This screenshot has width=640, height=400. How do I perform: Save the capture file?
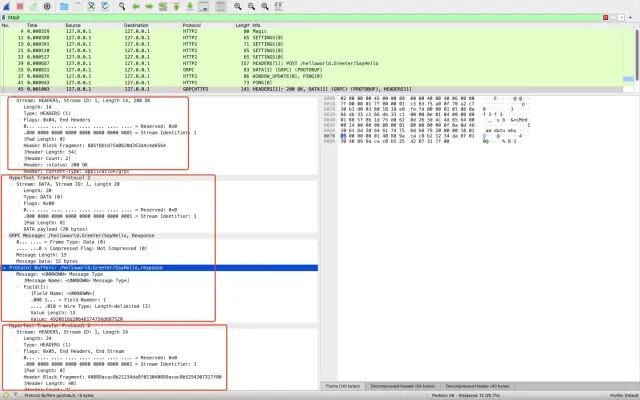click(x=78, y=6)
